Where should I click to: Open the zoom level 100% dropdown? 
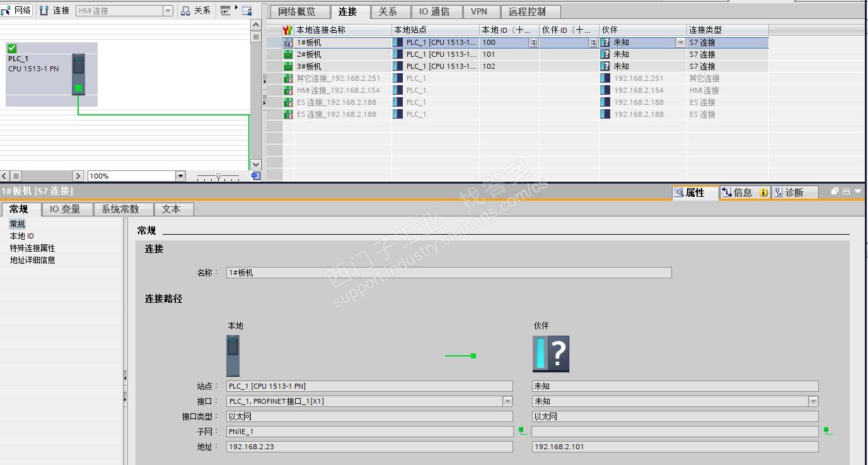[180, 176]
